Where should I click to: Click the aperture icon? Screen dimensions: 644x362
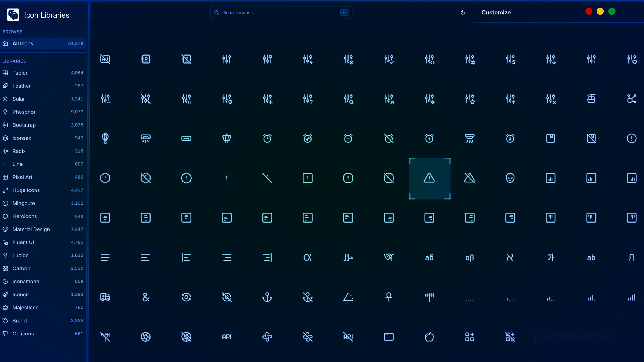pyautogui.click(x=146, y=337)
